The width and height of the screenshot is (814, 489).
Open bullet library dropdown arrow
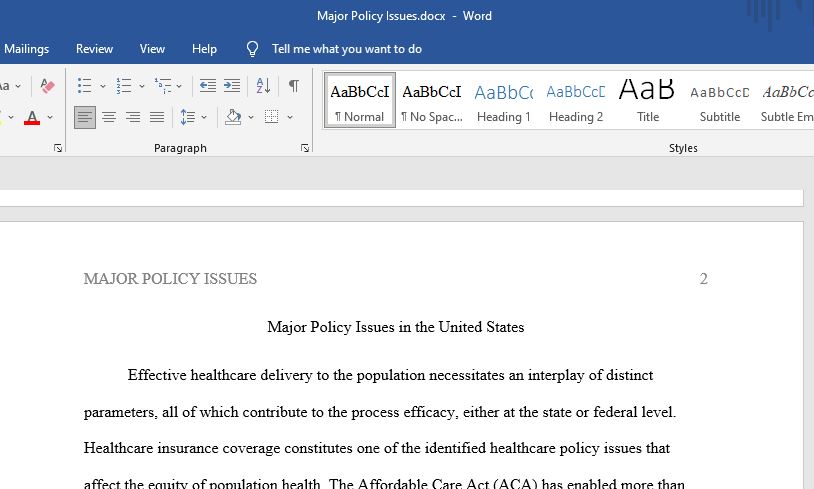coord(103,86)
